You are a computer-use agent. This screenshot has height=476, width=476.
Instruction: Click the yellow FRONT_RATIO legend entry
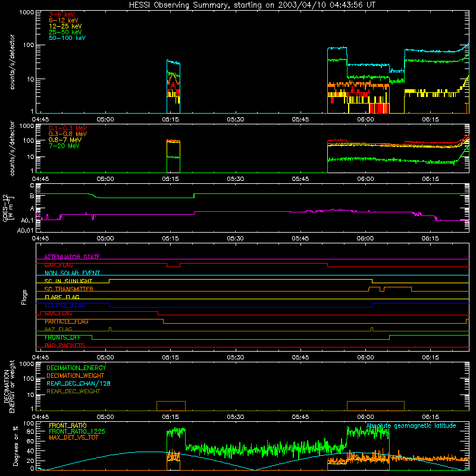click(68, 425)
